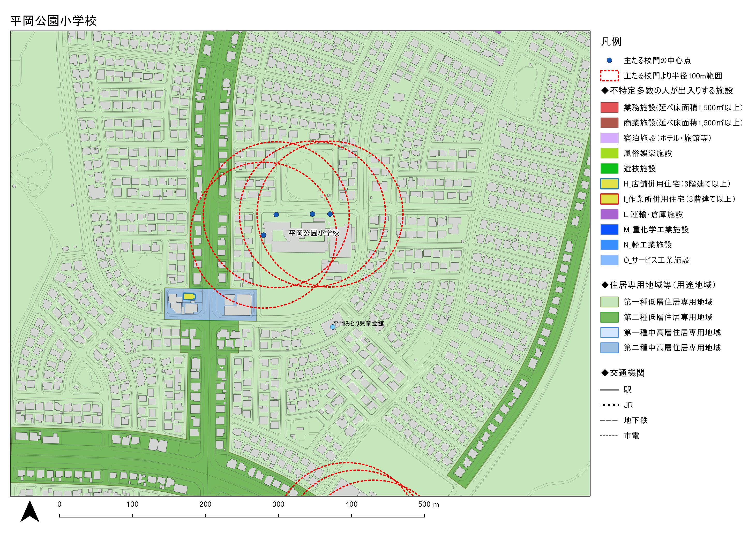The image size is (756, 534).
Task: Click the O_サービス工業施設 light blue swatch
Action: (x=609, y=260)
